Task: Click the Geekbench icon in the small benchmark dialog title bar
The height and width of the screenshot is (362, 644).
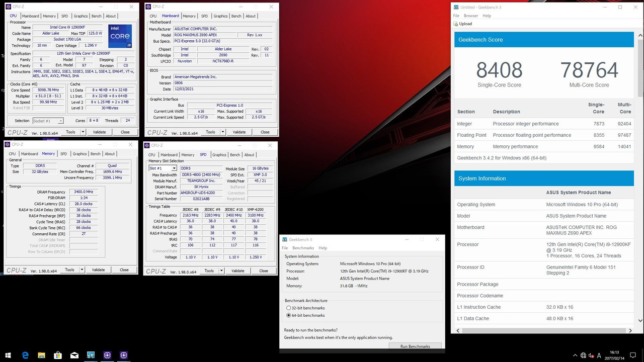Action: click(x=285, y=239)
